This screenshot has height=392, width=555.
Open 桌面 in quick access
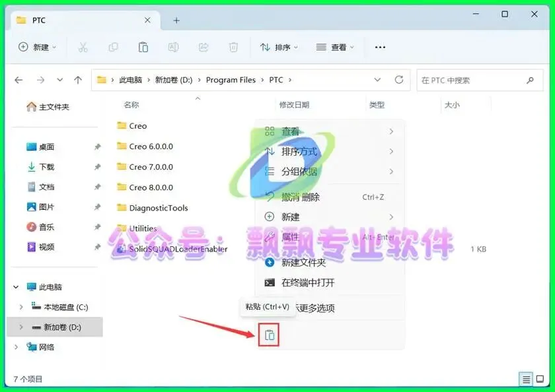pyautogui.click(x=40, y=147)
